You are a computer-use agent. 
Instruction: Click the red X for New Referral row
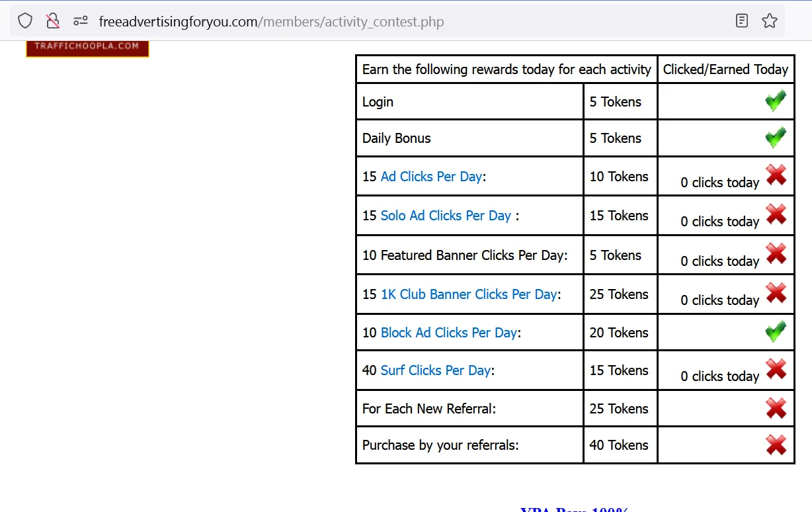[x=776, y=408]
